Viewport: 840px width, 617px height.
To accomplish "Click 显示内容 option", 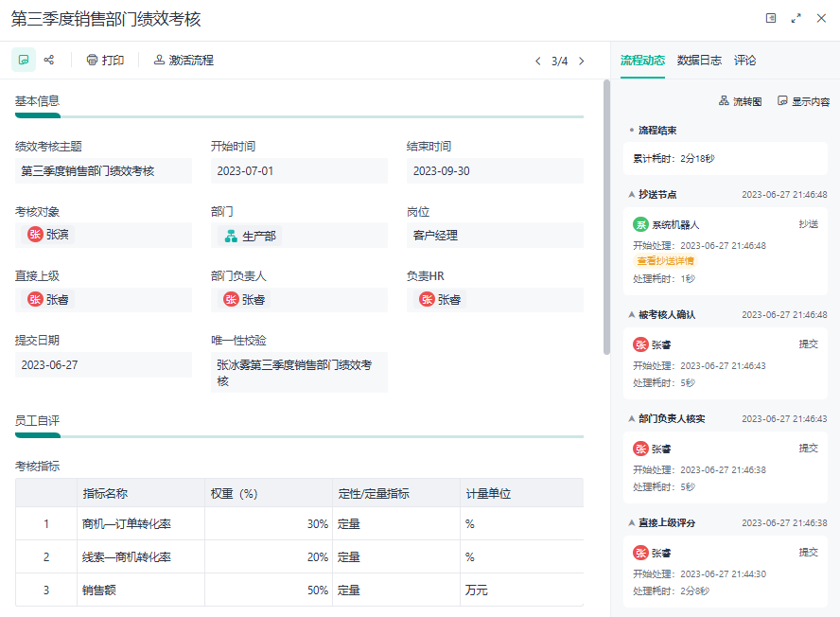I will tap(803, 101).
